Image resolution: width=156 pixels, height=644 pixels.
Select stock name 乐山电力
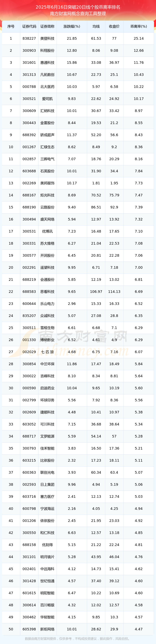(x=47, y=304)
